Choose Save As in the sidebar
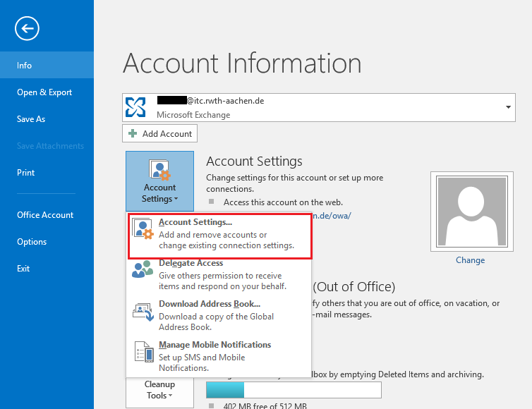 [47, 119]
